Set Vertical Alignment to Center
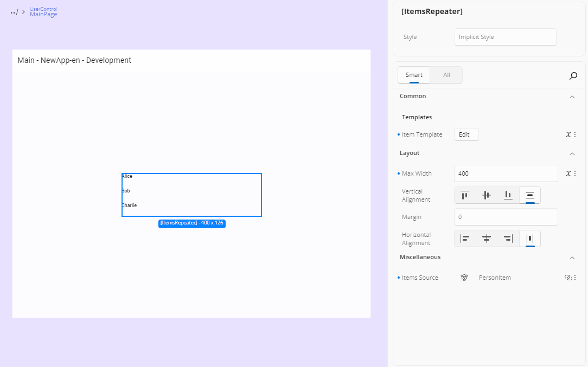This screenshot has width=588, height=367. 487,195
